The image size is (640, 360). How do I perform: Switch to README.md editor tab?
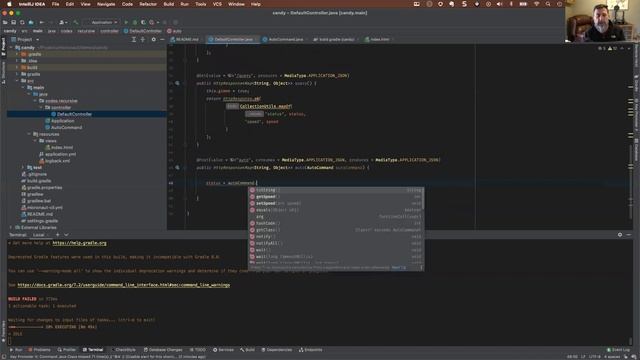tap(184, 40)
